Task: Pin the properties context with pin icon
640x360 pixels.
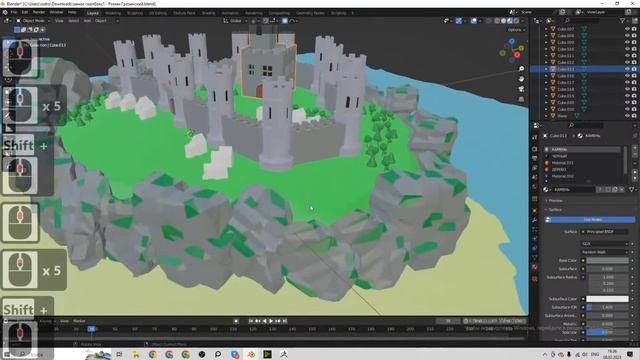Action: pos(634,136)
